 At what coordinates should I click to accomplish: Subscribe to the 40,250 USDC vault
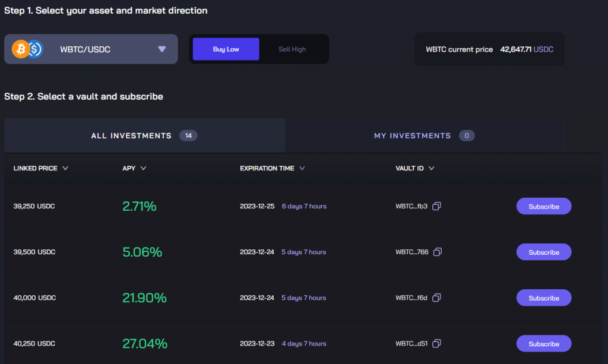point(544,344)
